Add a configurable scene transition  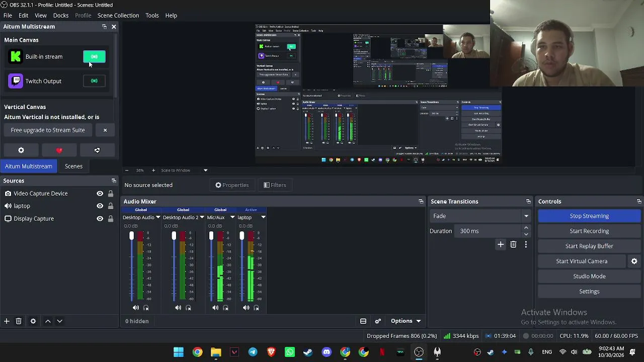tap(501, 245)
